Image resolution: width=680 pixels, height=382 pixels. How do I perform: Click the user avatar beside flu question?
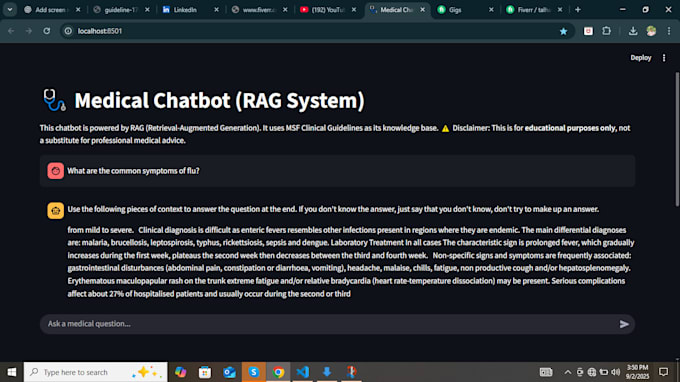point(56,171)
